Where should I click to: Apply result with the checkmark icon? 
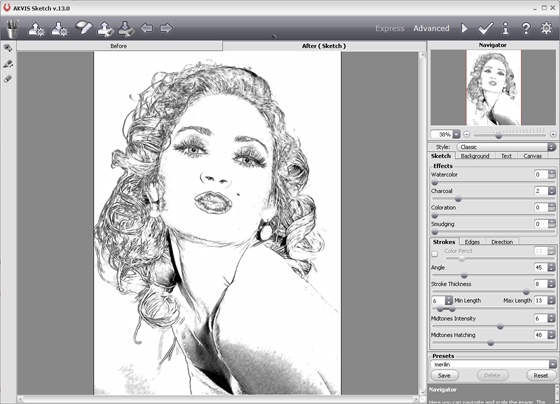click(485, 28)
